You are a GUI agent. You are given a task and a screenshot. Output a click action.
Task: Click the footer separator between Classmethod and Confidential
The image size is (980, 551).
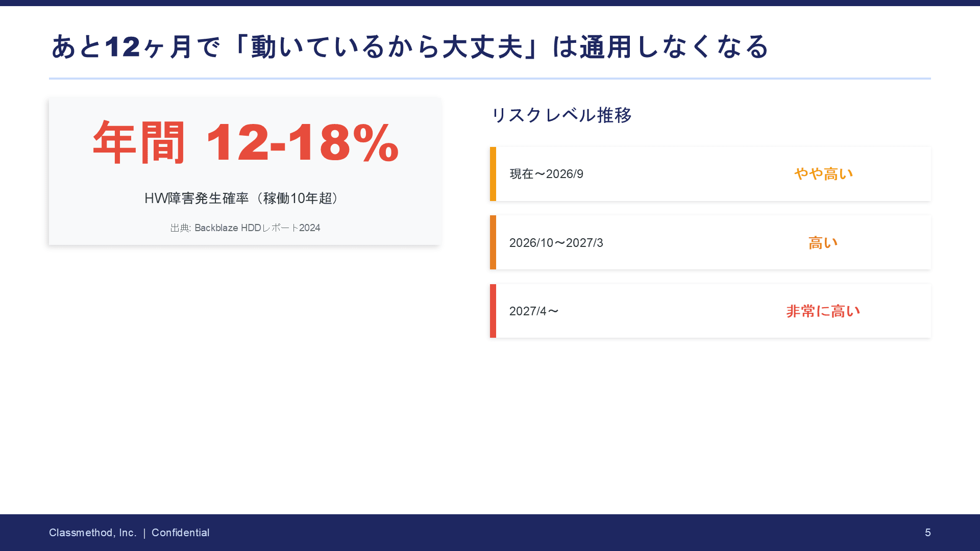pyautogui.click(x=144, y=533)
